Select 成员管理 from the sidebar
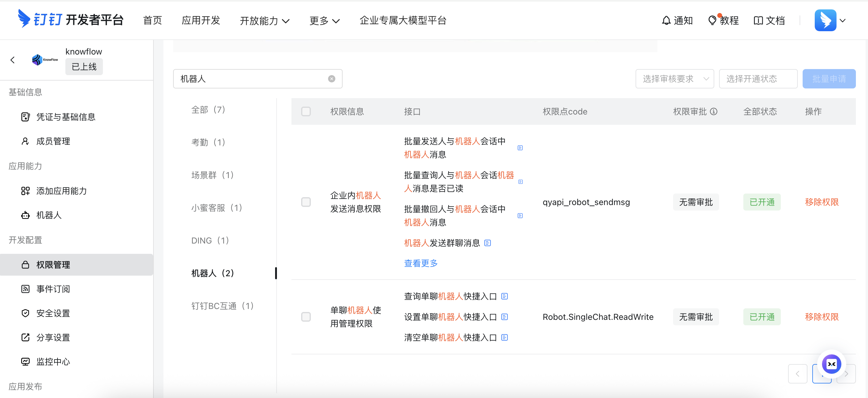Viewport: 868px width, 398px height. pyautogui.click(x=53, y=141)
